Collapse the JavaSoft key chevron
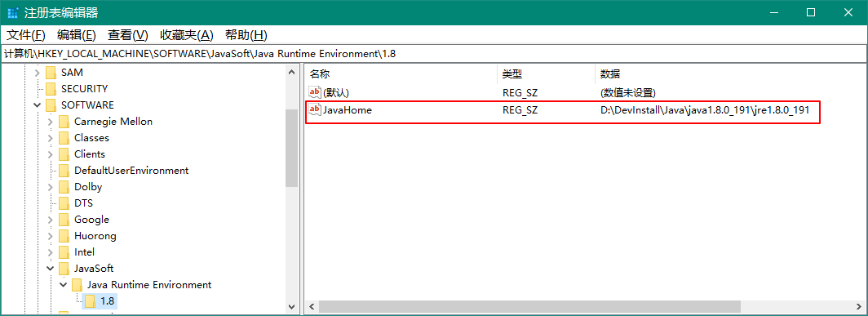This screenshot has height=316, width=868. click(x=51, y=269)
